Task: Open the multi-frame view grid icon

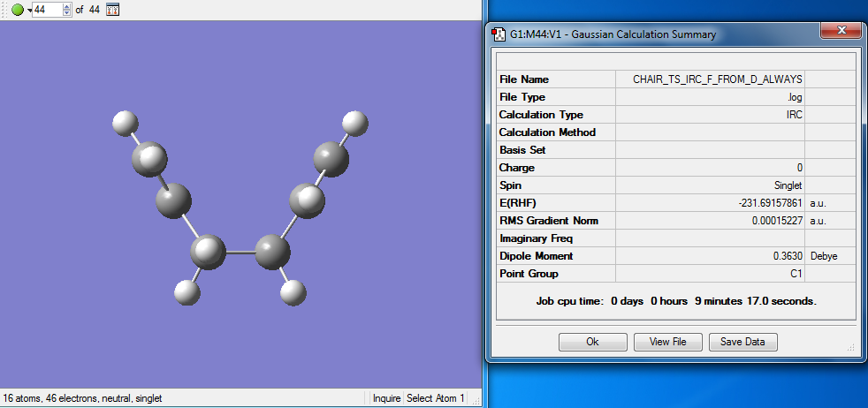Action: (x=112, y=10)
